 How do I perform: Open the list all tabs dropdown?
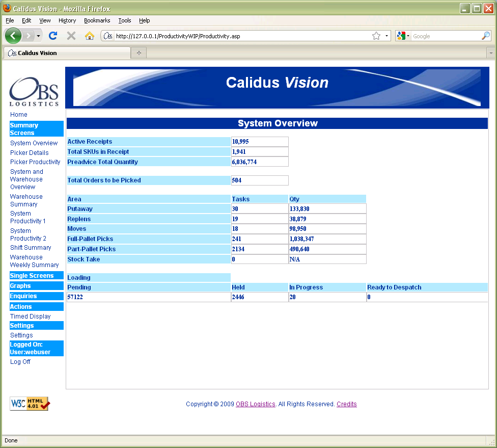pyautogui.click(x=491, y=53)
